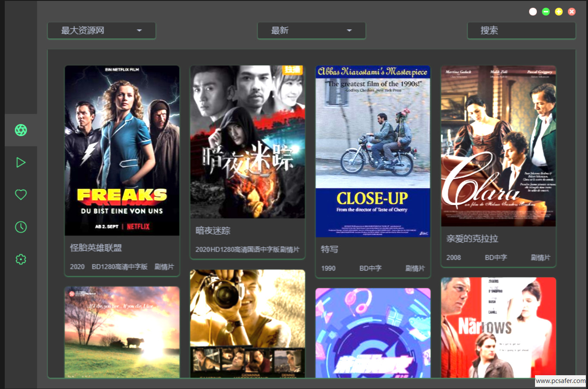The height and width of the screenshot is (389, 588).
Task: Click the yellow maximize circle button
Action: tap(559, 12)
